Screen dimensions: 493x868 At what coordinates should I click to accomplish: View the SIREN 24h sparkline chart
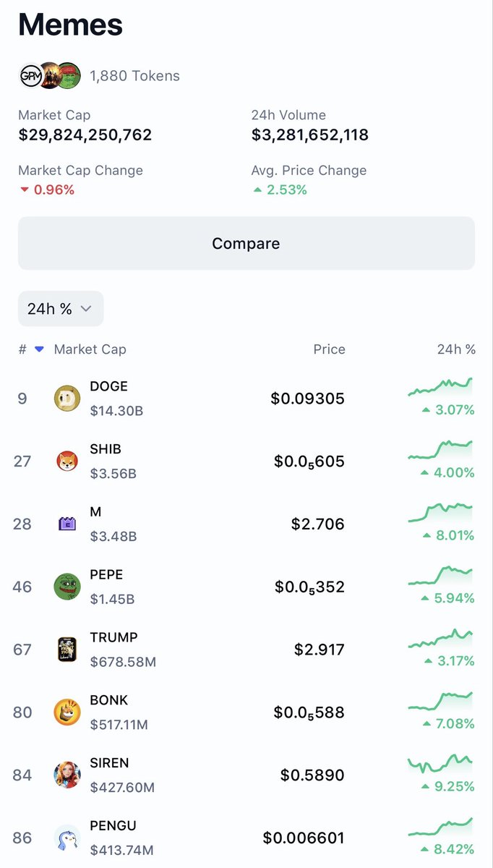point(440,763)
